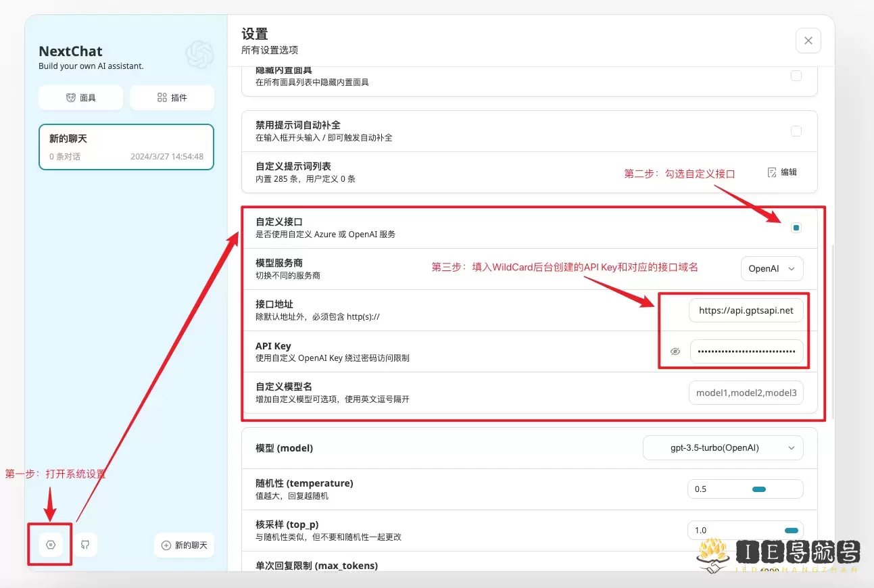Adjust the 随机性 (temperature) slider
Screen dimensions: 874x588
[x=759, y=489]
